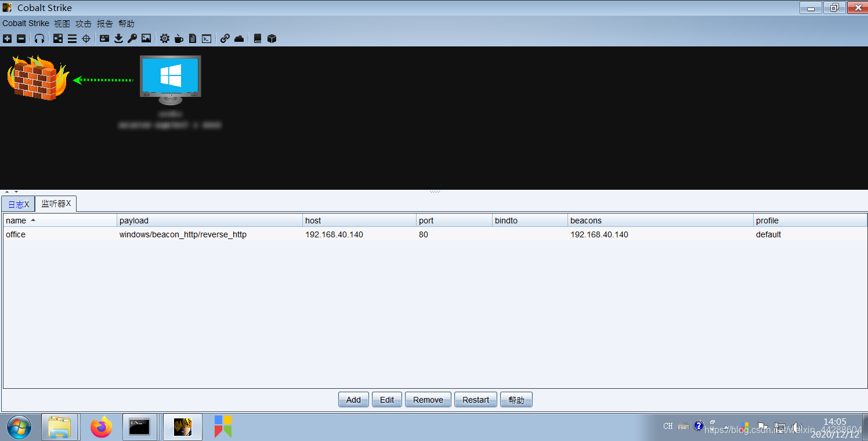Click the network tray icon
The height and width of the screenshot is (441, 868).
[x=780, y=427]
